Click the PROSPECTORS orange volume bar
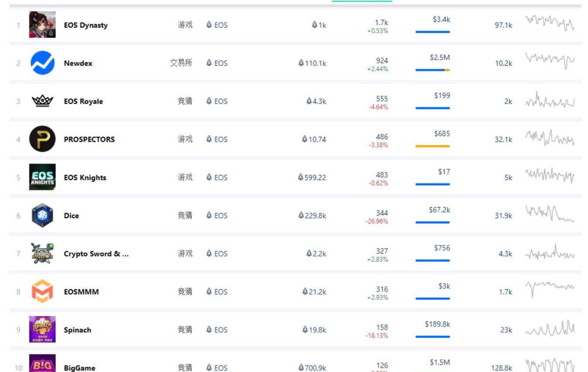Image resolution: width=588 pixels, height=372 pixels. tap(433, 146)
